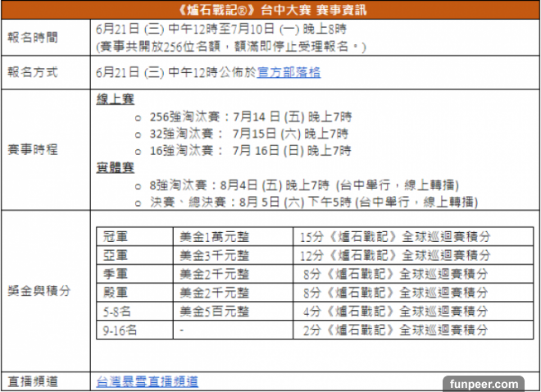The image size is (541, 392).
Task: Select the 冠軍 cell in prize table
Action: [116, 236]
